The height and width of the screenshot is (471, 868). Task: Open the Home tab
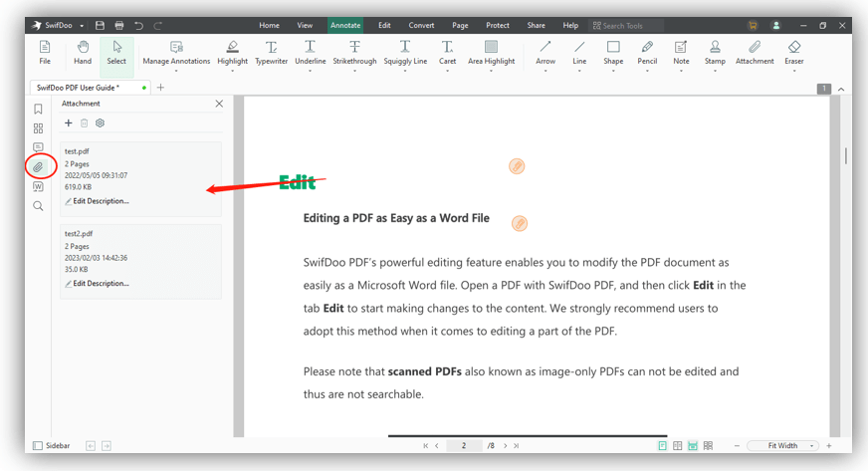pos(269,26)
